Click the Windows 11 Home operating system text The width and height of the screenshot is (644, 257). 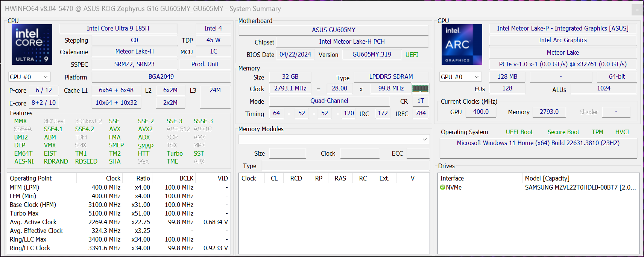click(538, 143)
